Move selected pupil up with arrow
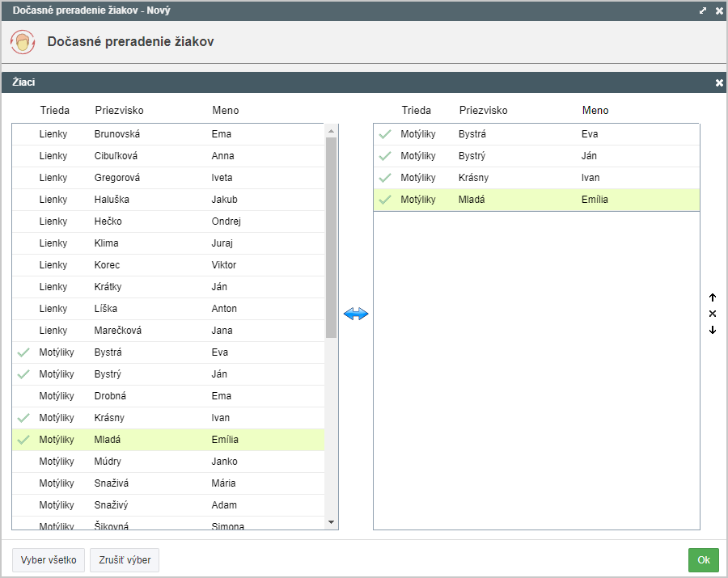Image resolution: width=728 pixels, height=578 pixels. (713, 297)
